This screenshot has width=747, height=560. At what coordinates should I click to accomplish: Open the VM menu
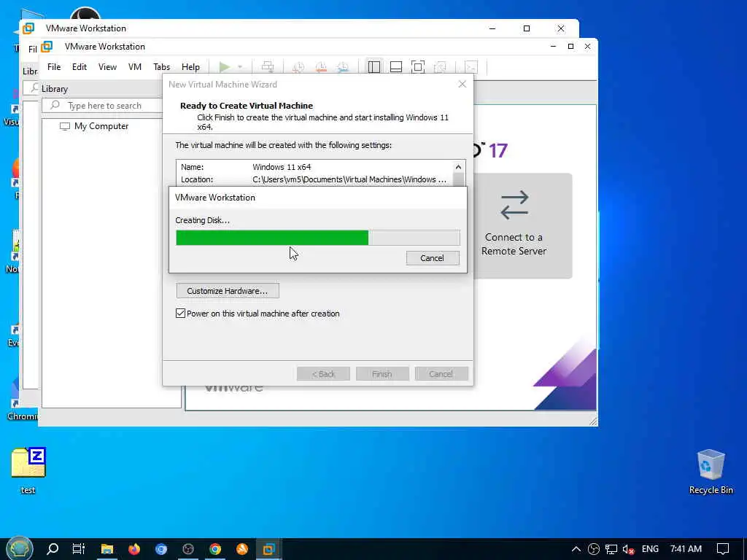(x=135, y=67)
